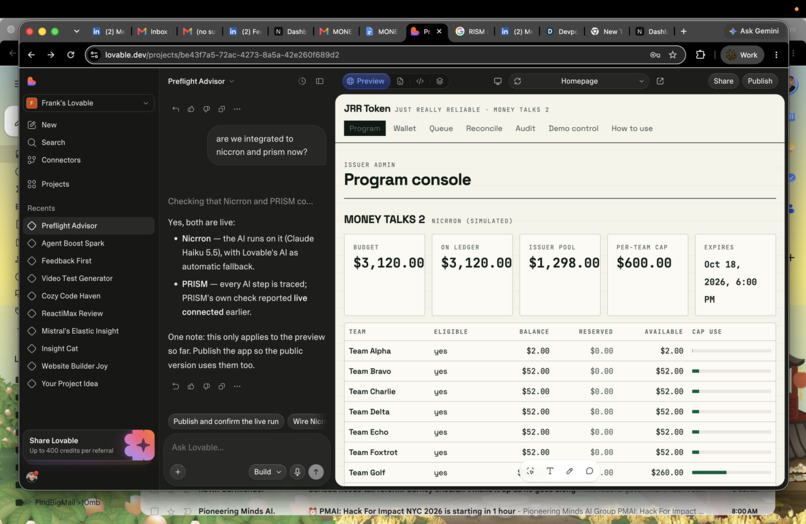
Task: Thumbs up the 'One note' reply
Action: tap(191, 386)
